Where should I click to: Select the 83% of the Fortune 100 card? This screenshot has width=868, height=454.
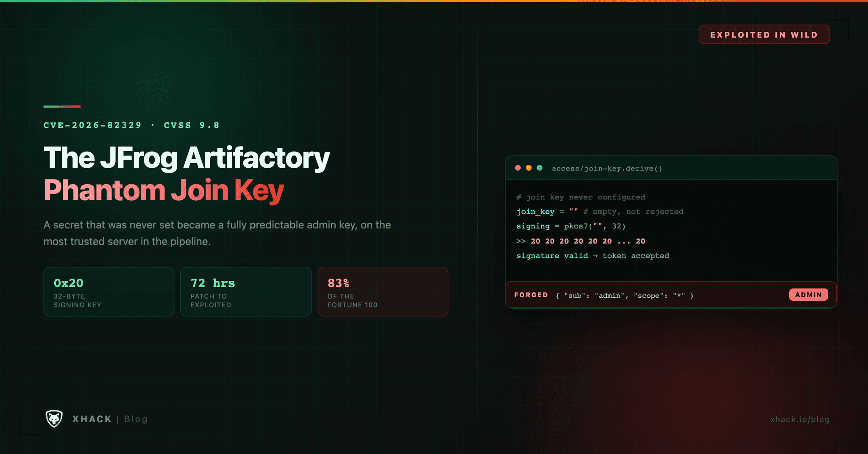383,291
